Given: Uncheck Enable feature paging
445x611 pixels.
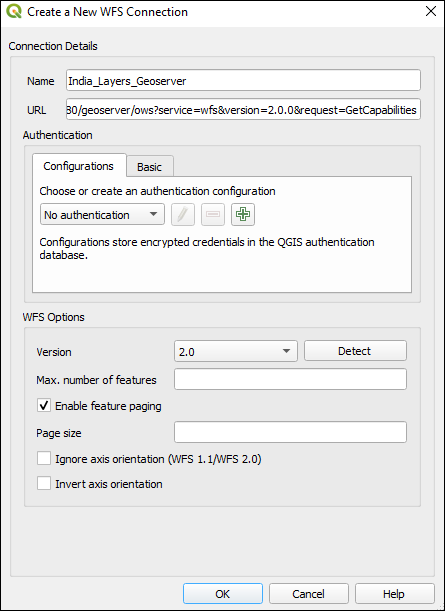Looking at the screenshot, I should tap(44, 405).
